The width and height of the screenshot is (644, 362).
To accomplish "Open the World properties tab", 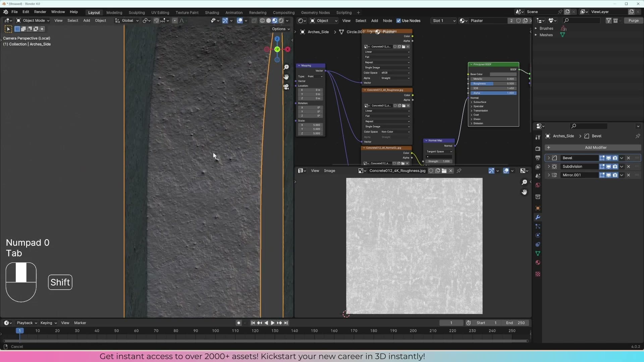I will coord(538,185).
